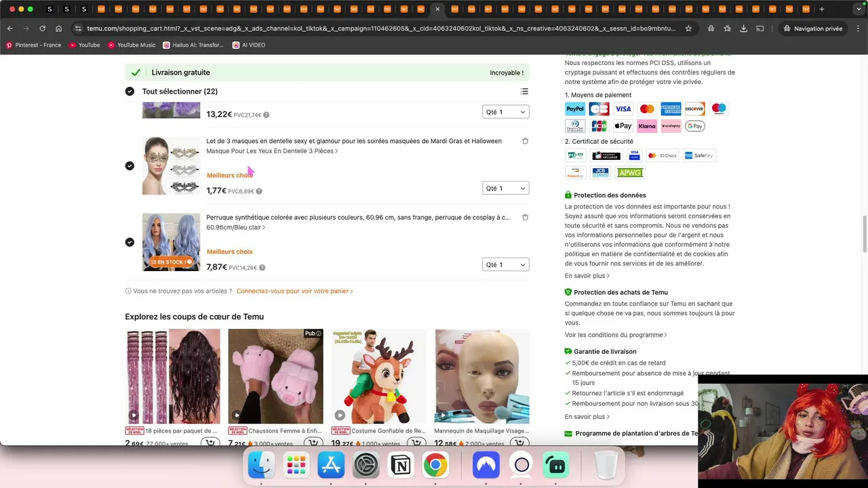
Task: Show price info beside PVC 6,89€
Action: [x=259, y=191]
